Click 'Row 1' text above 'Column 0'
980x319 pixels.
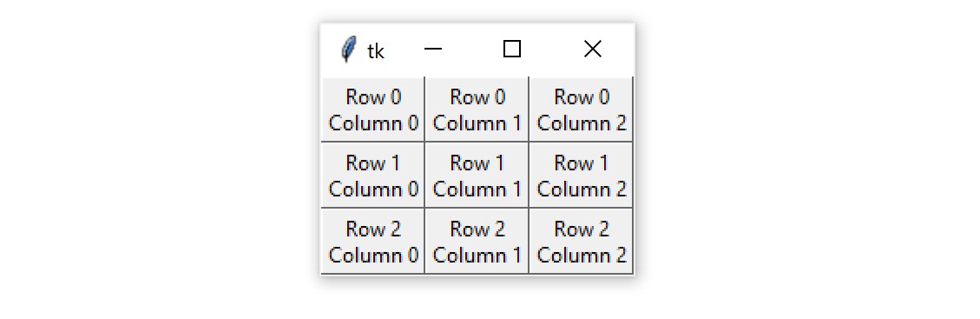pyautogui.click(x=373, y=163)
